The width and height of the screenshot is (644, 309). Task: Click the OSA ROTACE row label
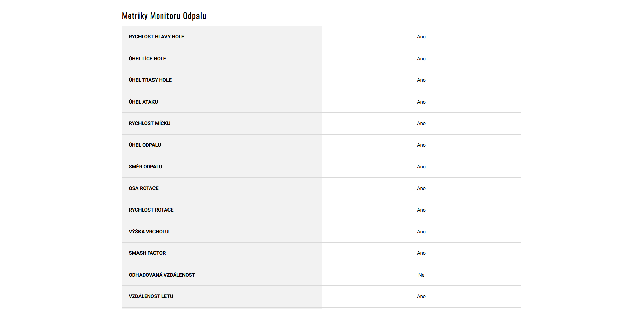tap(144, 188)
